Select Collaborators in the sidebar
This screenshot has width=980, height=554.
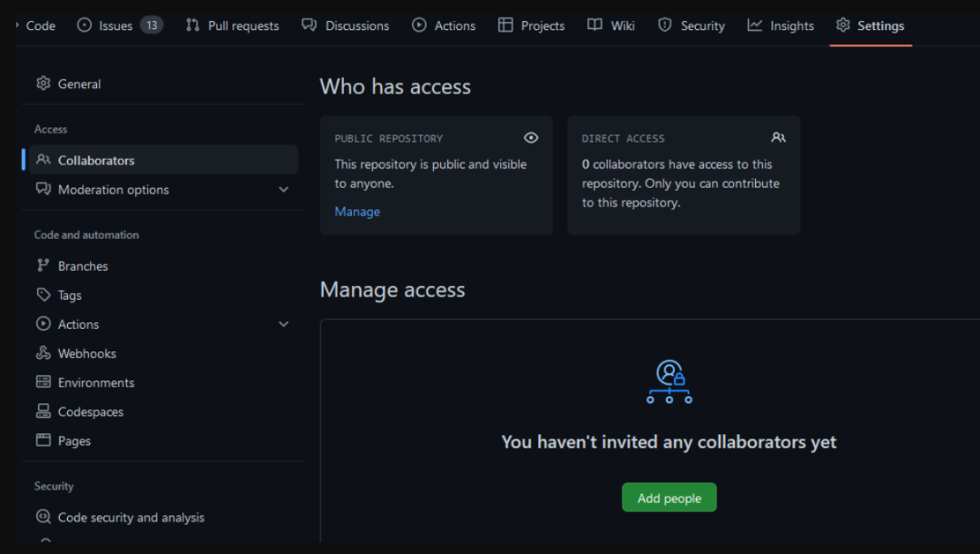(x=163, y=160)
